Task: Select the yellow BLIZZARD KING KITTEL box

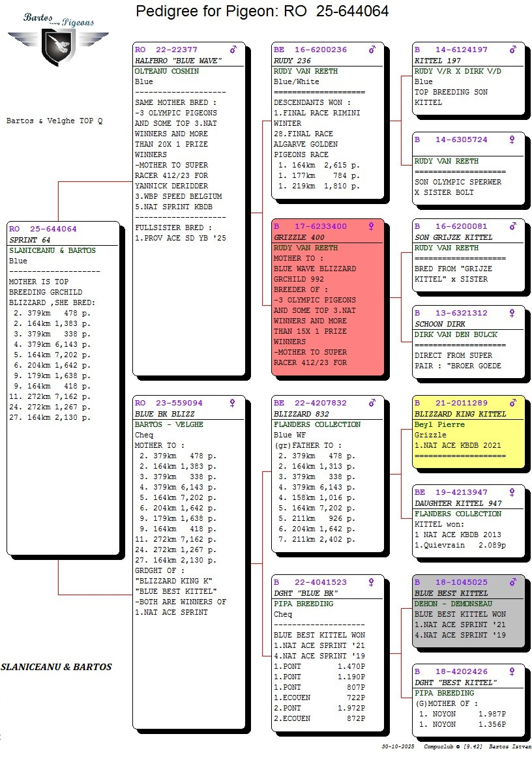Action: coord(469,433)
